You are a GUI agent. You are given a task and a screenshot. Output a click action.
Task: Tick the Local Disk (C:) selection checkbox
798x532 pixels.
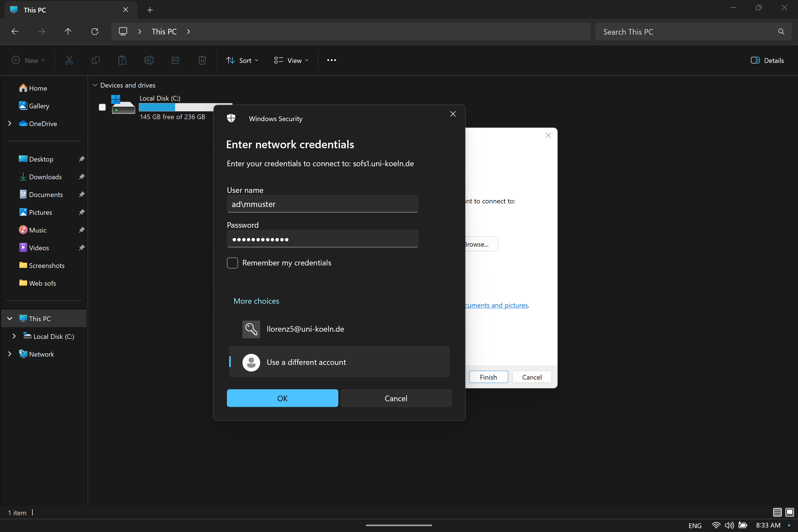click(x=102, y=107)
